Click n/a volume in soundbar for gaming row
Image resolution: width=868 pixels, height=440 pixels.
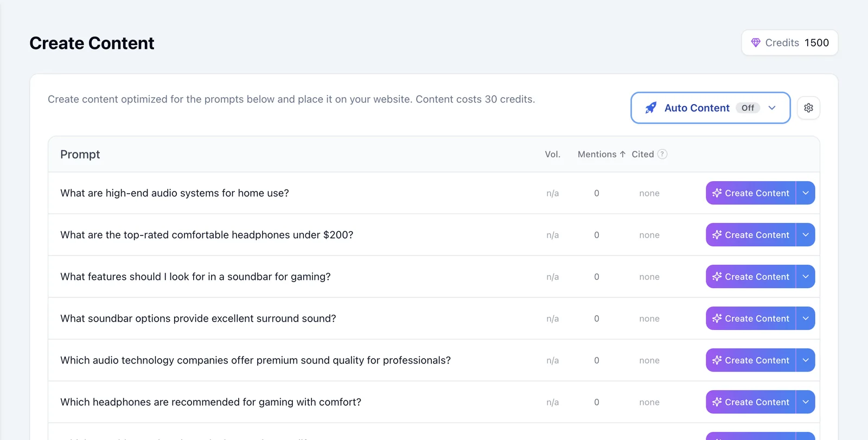(x=553, y=277)
